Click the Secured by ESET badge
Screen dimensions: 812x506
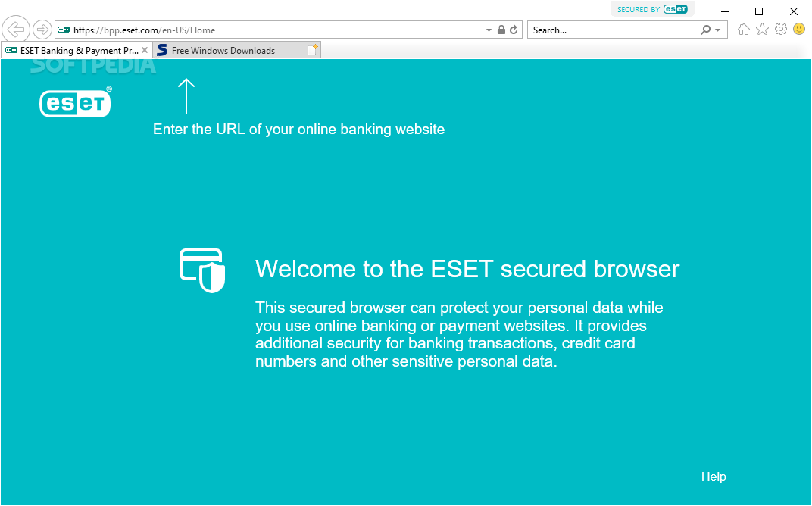[652, 9]
